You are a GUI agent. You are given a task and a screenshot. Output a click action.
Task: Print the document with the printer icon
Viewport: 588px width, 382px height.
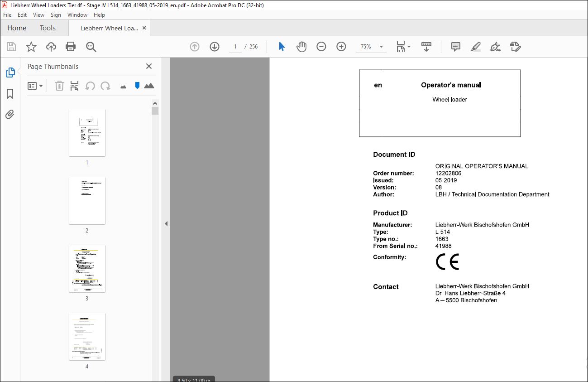pyautogui.click(x=71, y=47)
